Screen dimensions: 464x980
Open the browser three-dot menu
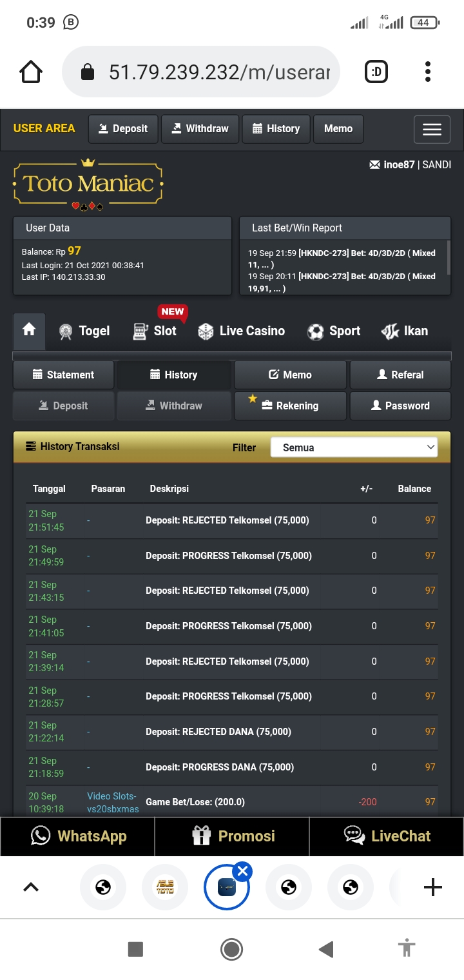[x=428, y=72]
